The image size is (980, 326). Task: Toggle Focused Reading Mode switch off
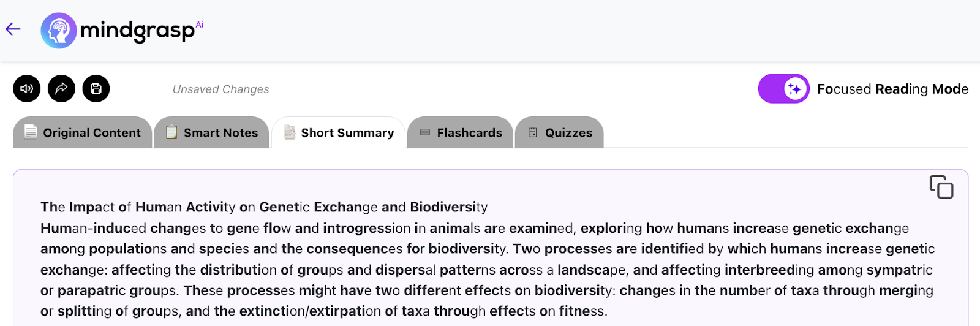click(x=783, y=89)
